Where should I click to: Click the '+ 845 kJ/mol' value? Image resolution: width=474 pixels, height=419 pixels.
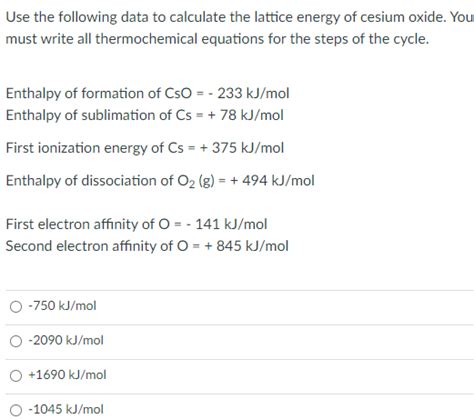[x=247, y=246]
